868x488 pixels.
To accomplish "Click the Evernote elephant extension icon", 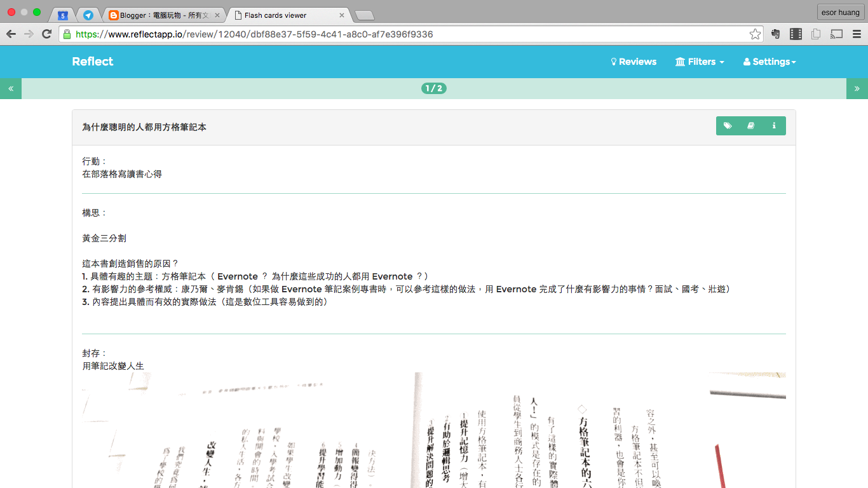I will 775,34.
